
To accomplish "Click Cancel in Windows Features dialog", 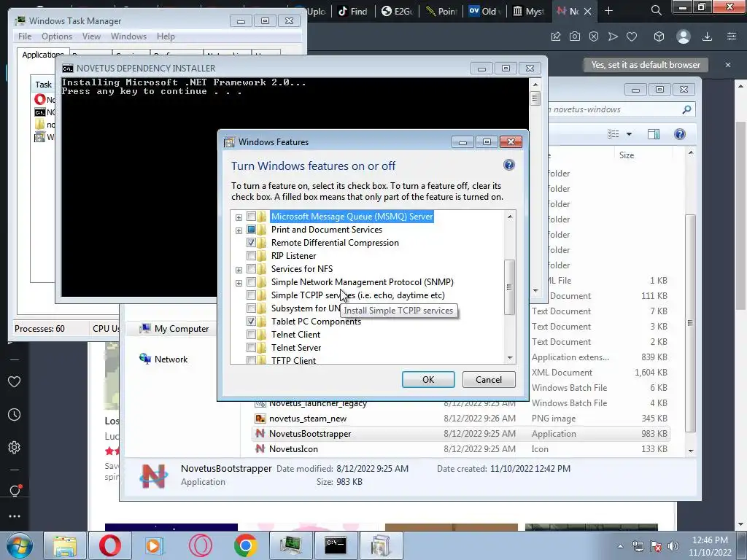I will (489, 379).
